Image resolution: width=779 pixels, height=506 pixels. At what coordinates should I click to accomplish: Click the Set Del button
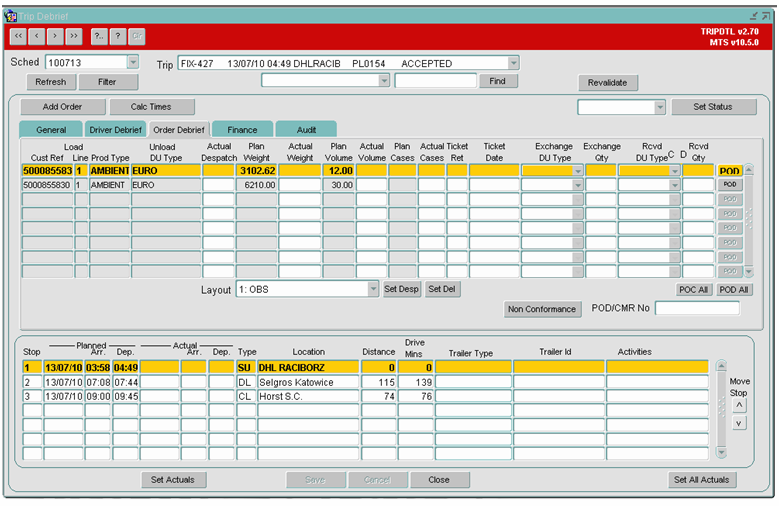tap(442, 289)
